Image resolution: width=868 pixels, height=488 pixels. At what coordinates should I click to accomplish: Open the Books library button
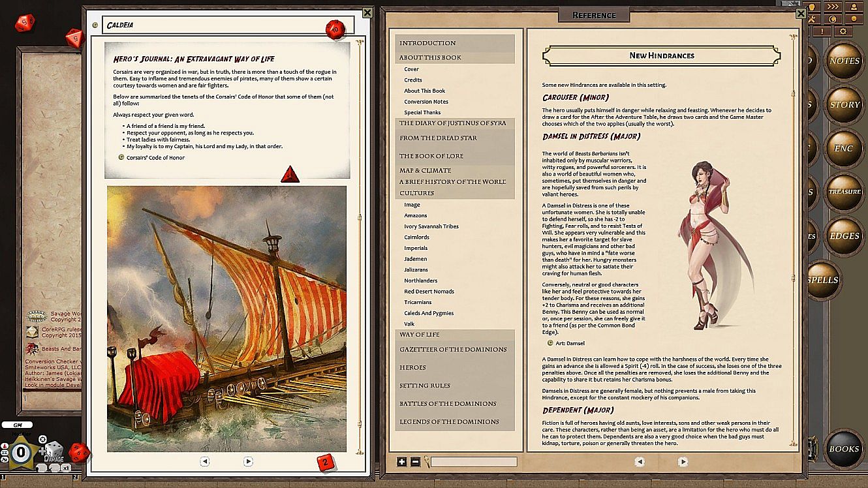click(844, 449)
